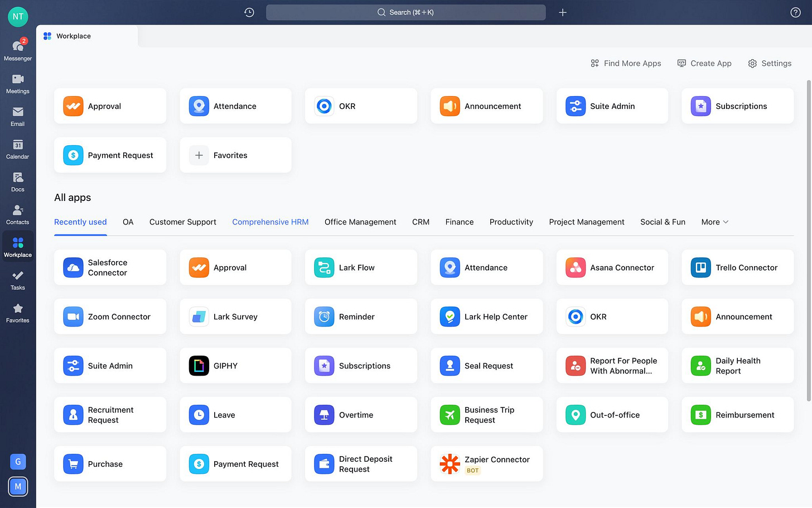Select the OA tab
The image size is (812, 508).
point(128,222)
